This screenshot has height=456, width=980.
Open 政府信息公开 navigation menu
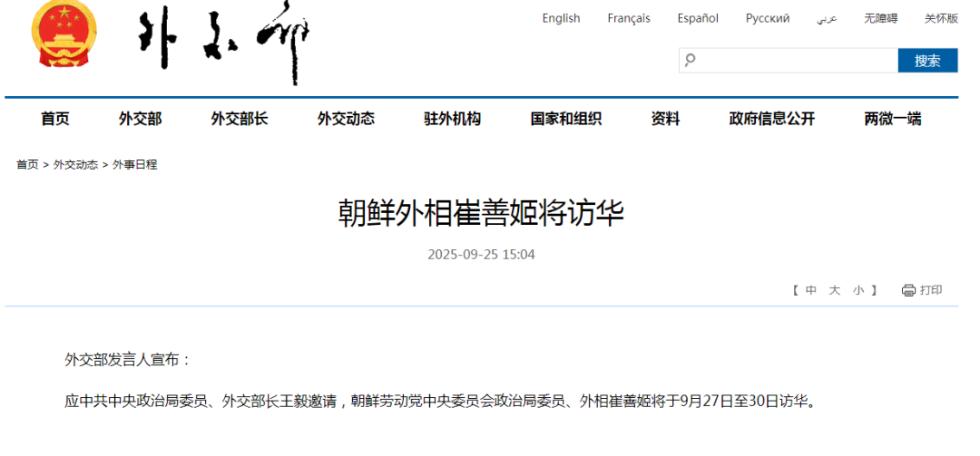pyautogui.click(x=772, y=119)
